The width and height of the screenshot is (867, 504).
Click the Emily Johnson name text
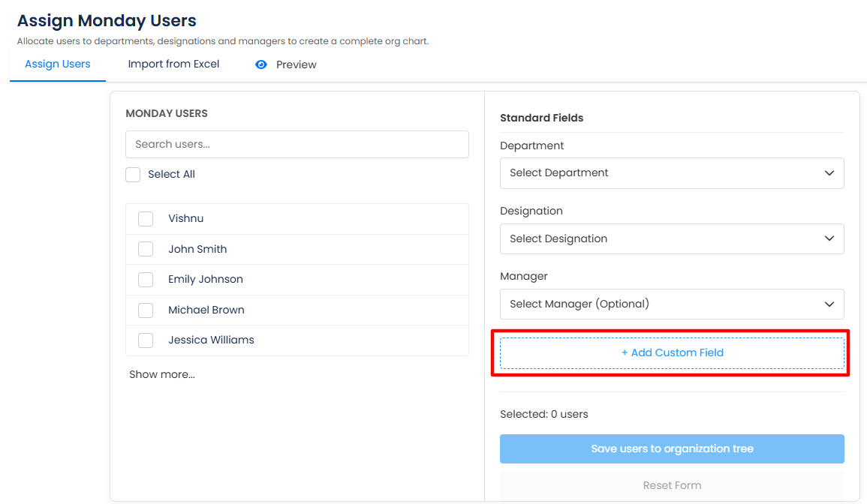(x=206, y=279)
